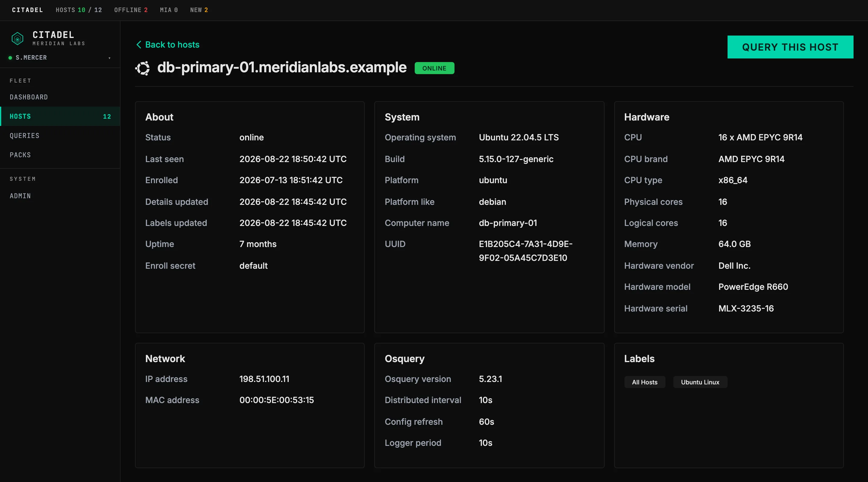Click the Network card heading

pyautogui.click(x=165, y=359)
